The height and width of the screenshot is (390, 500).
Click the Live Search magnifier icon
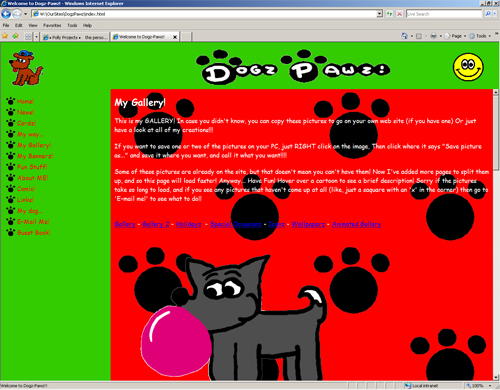pos(488,14)
